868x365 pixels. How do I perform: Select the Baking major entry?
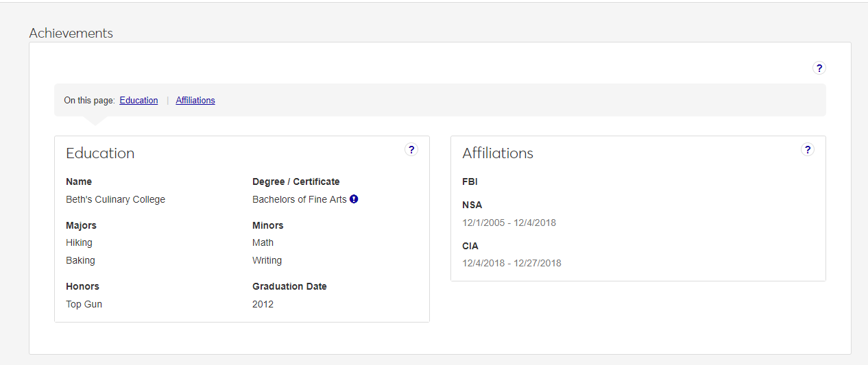tap(80, 261)
